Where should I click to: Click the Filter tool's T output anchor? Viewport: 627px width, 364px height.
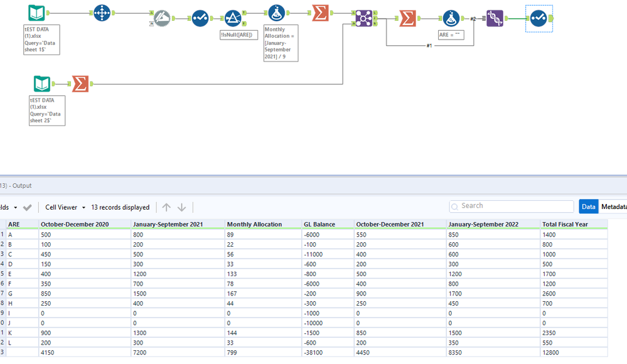pos(244,13)
